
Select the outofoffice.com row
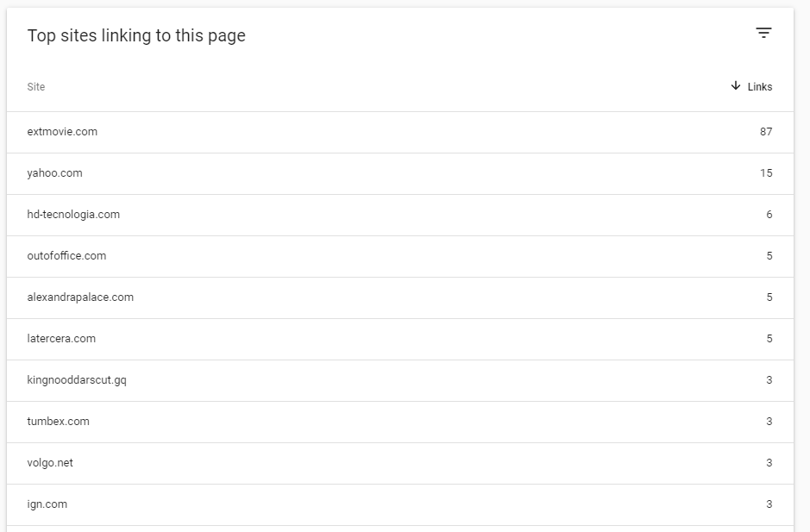400,256
